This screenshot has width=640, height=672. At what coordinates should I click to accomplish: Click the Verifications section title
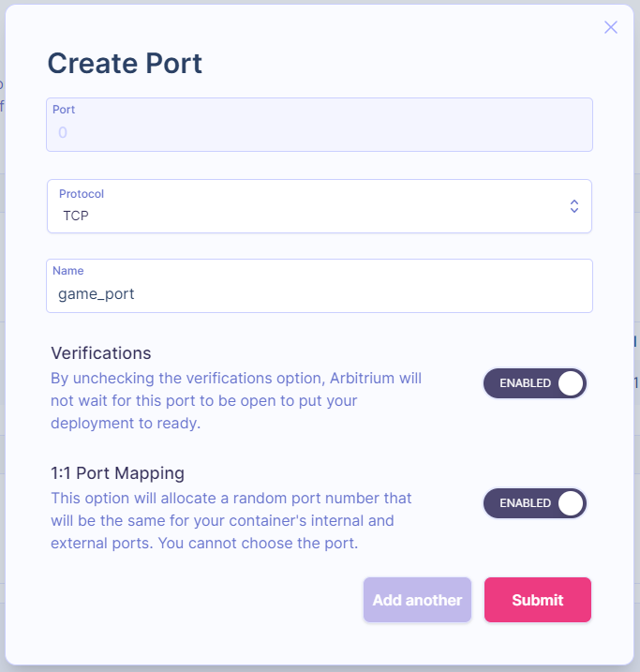[101, 353]
